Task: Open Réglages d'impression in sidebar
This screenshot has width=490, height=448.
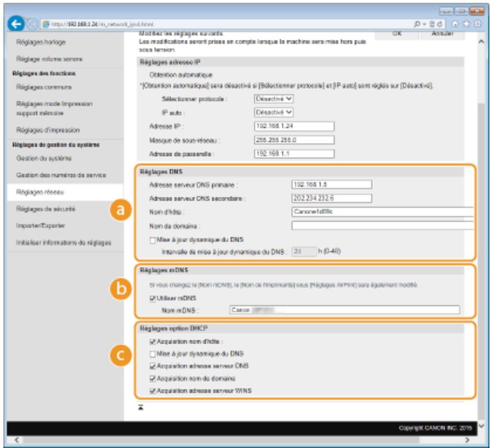Action: coord(48,130)
